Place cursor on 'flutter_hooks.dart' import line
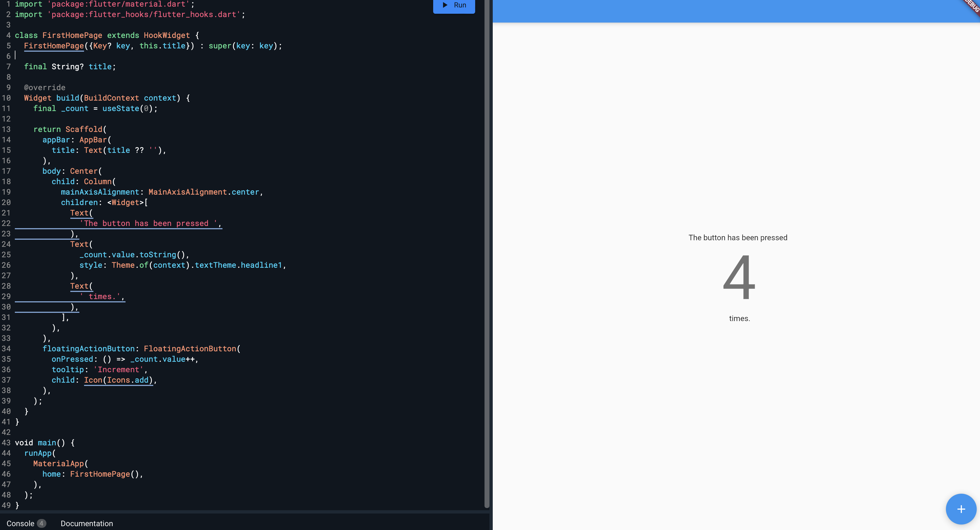This screenshot has height=530, width=980. [x=129, y=15]
